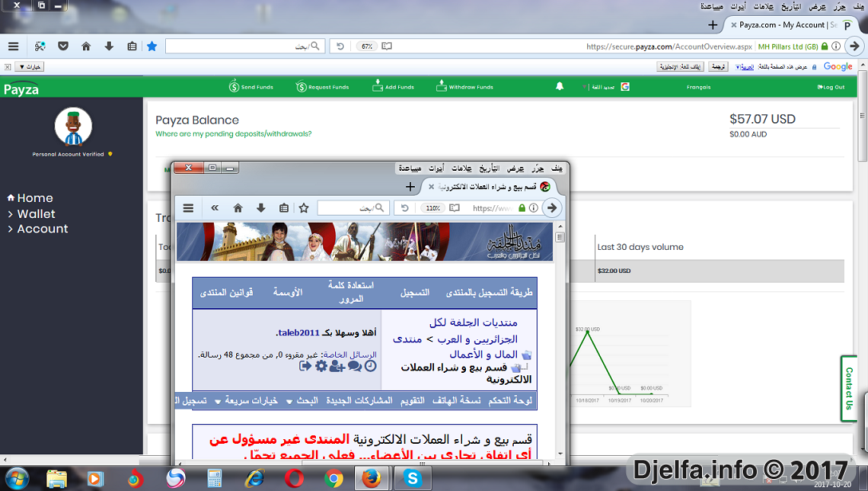868x491 pixels.
Task: Reload the Payza page with the refresh icon
Action: point(341,46)
